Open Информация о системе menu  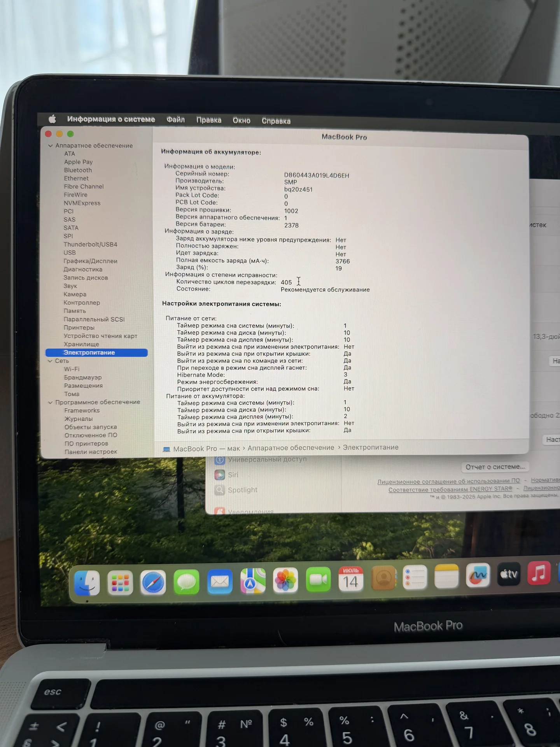click(111, 119)
